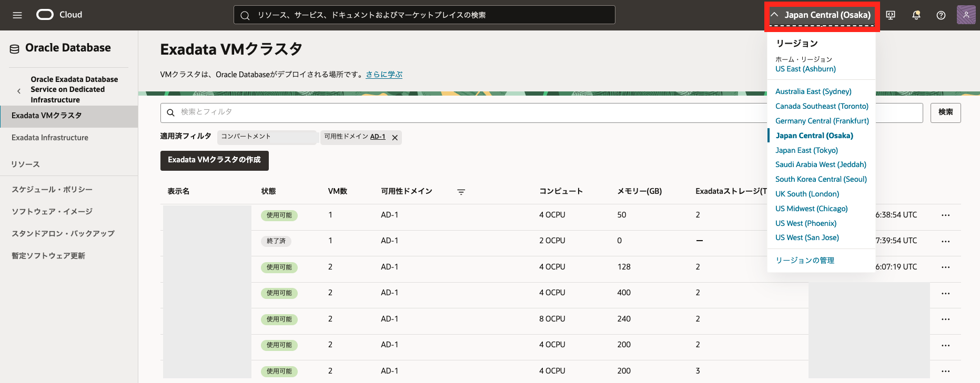Open actions menu for the 50 GB memory row
This screenshot has height=383, width=980.
click(945, 215)
